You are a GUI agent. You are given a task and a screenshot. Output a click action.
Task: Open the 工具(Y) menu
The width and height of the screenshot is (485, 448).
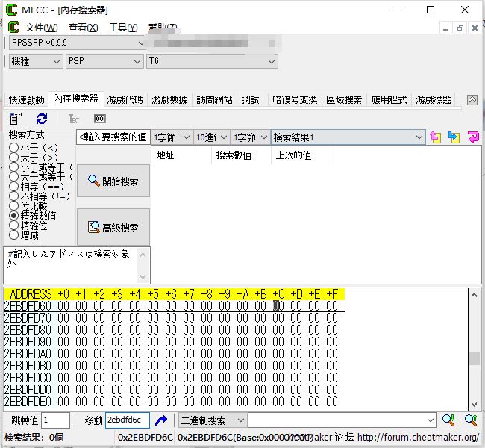point(123,28)
